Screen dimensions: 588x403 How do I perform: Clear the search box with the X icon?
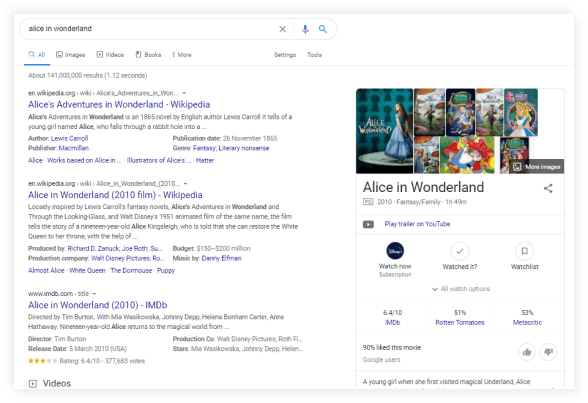pos(282,29)
